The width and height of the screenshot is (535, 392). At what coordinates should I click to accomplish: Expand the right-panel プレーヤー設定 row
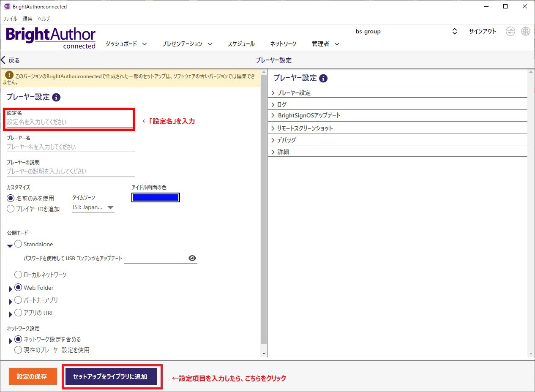398,93
